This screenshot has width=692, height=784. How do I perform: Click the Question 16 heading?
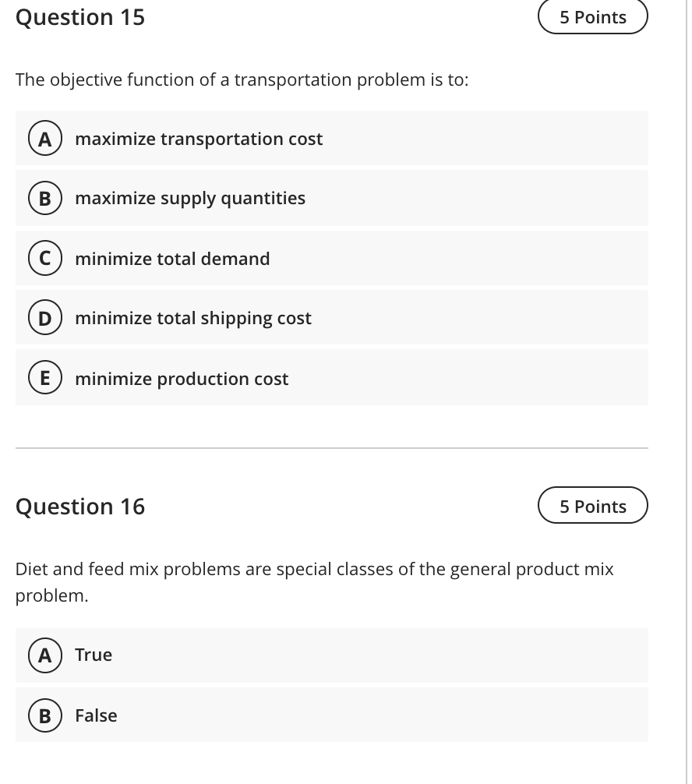pos(79,507)
